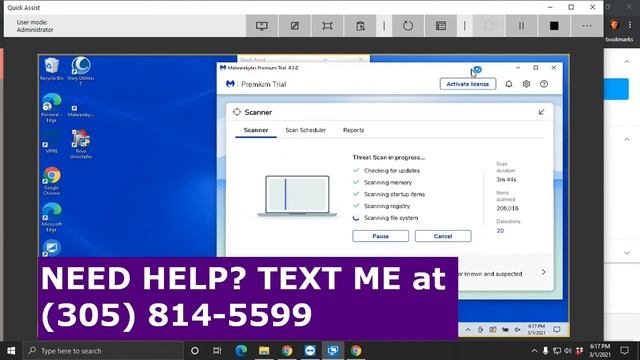The height and width of the screenshot is (360, 640).
Task: Open File Explorer on host taskbar
Action: coord(264,351)
